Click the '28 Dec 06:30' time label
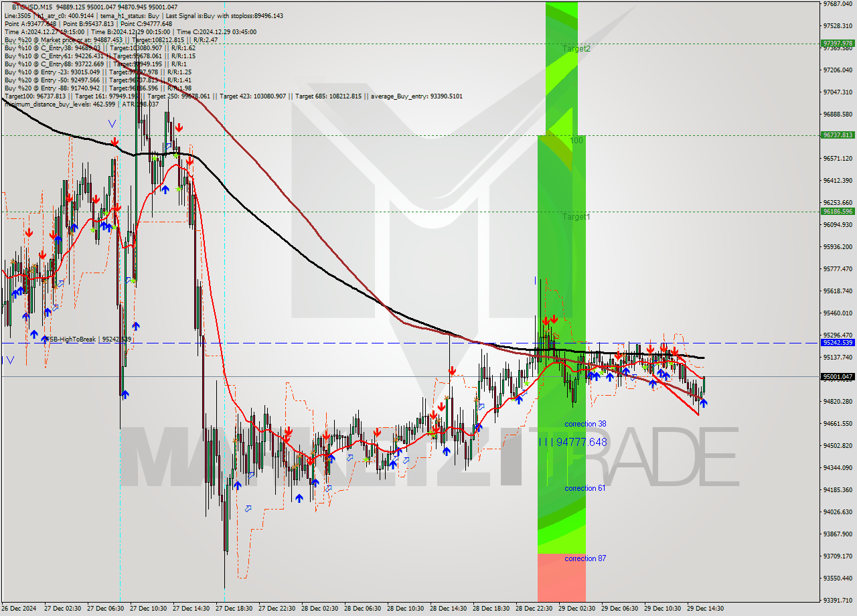Image resolution: width=857 pixels, height=616 pixels. pyautogui.click(x=362, y=609)
